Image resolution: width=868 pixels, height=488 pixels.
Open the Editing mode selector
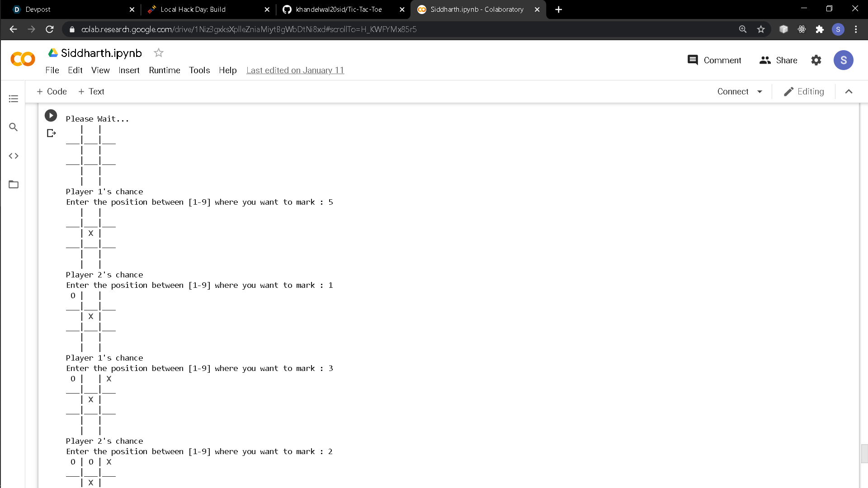pos(804,92)
